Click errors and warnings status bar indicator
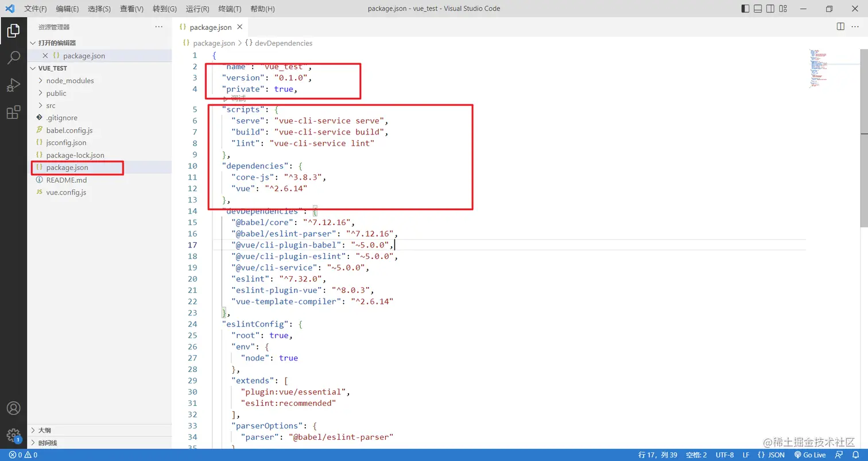Image resolution: width=868 pixels, height=461 pixels. pyautogui.click(x=23, y=455)
